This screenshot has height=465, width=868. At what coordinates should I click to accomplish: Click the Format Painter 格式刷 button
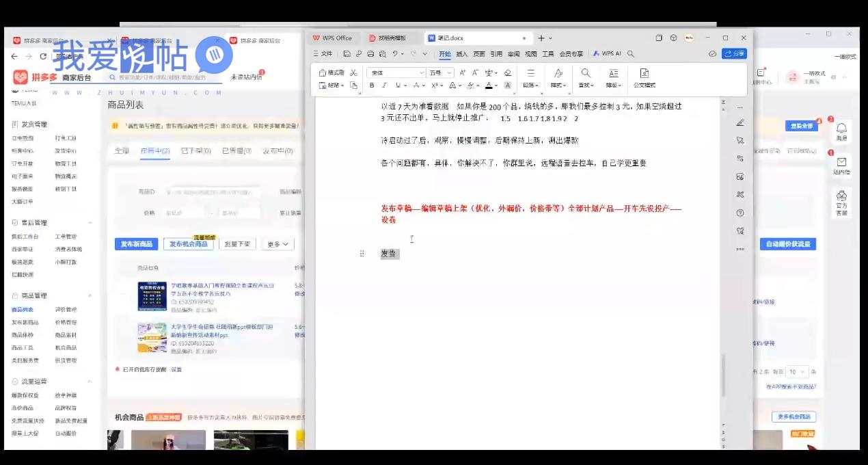pyautogui.click(x=332, y=72)
